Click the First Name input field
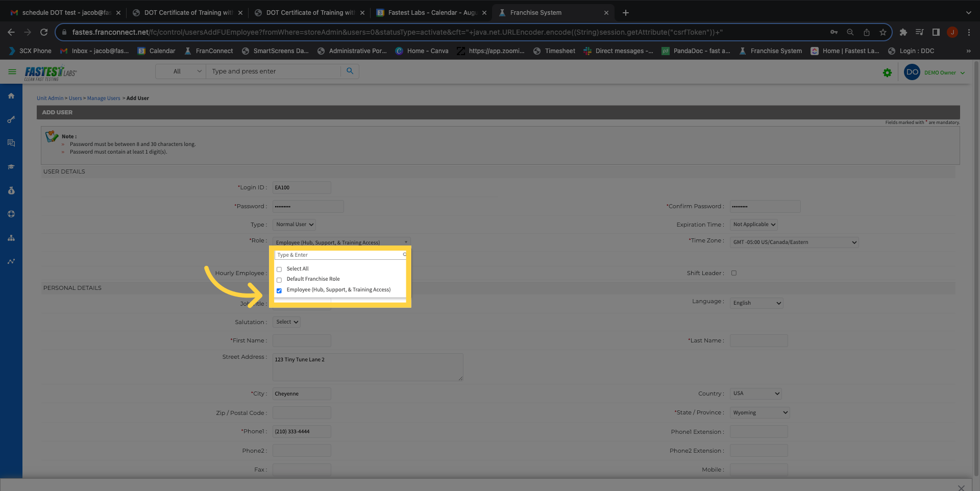980x491 pixels. (x=302, y=341)
